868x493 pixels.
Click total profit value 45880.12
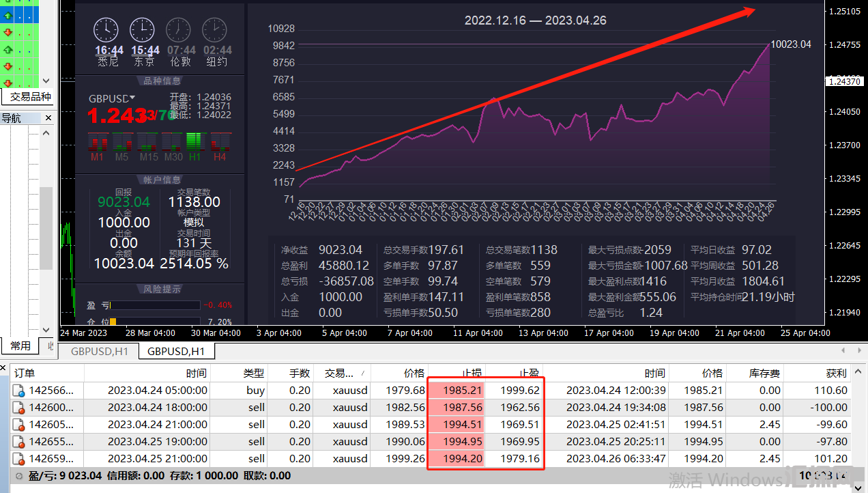(344, 266)
